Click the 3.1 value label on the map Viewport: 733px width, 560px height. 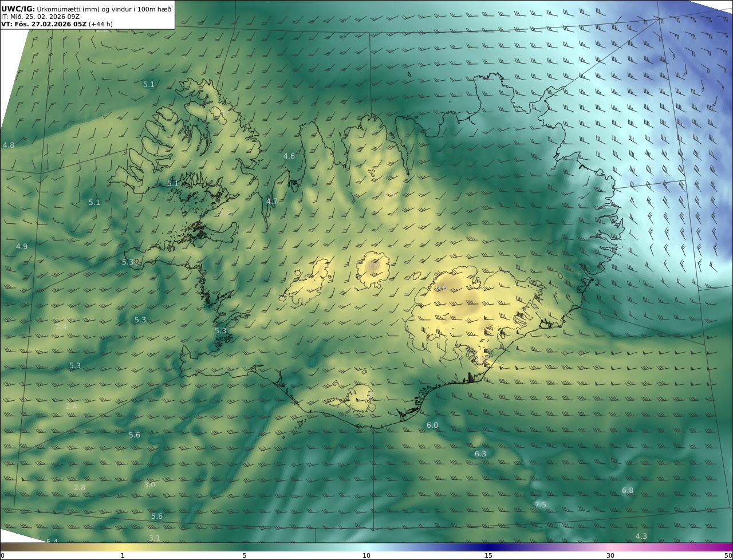click(x=155, y=538)
